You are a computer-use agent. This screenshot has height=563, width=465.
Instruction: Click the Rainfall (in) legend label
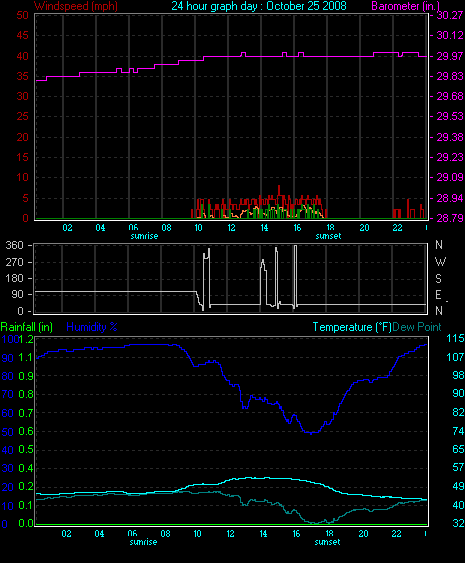coord(27,327)
